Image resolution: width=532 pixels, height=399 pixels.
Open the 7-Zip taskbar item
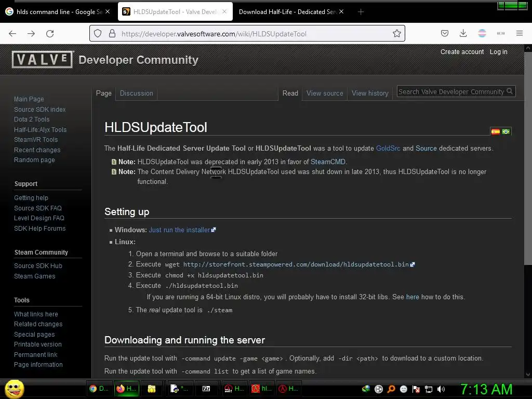tap(206, 389)
